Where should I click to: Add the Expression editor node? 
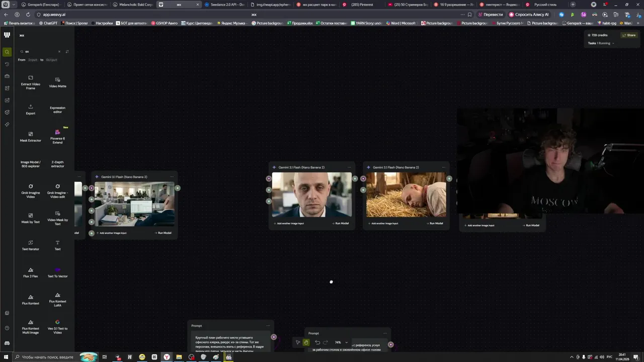(57, 110)
